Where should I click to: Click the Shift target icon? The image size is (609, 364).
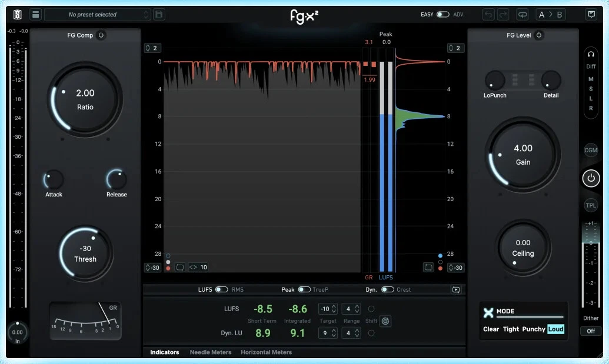[385, 321]
